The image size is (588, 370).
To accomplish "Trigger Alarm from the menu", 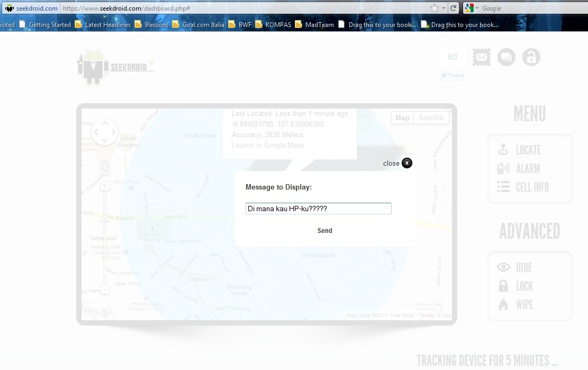I will [528, 169].
